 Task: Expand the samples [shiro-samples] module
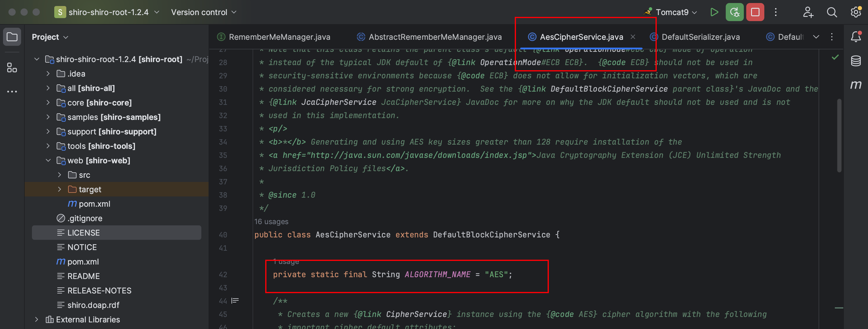[48, 117]
